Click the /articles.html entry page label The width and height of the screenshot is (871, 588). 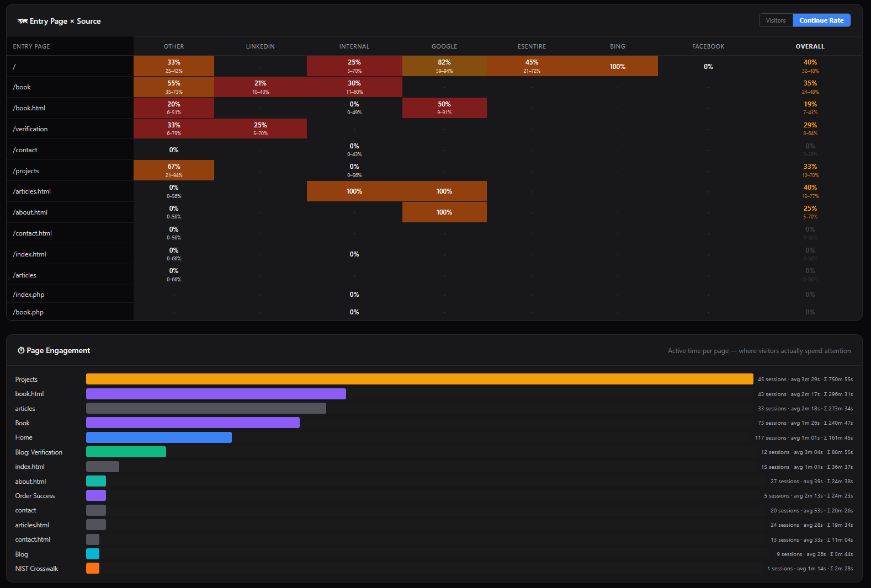[32, 191]
